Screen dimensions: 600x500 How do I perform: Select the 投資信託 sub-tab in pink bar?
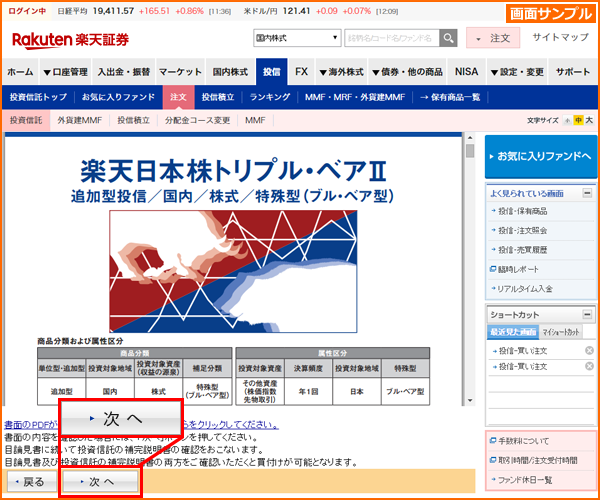(26, 121)
